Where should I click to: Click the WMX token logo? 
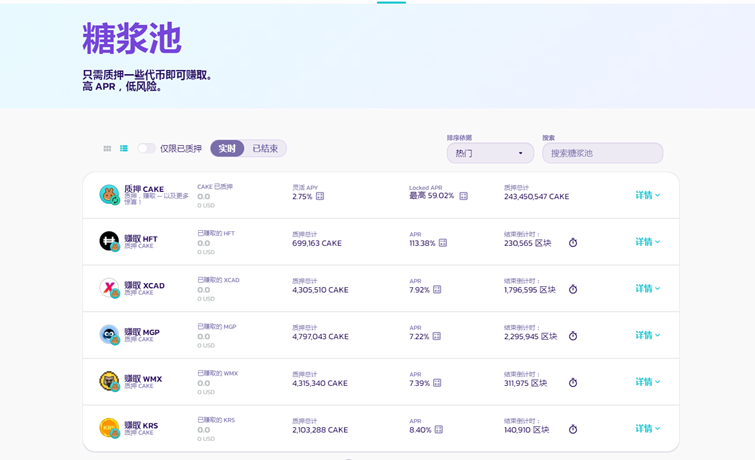pyautogui.click(x=109, y=381)
